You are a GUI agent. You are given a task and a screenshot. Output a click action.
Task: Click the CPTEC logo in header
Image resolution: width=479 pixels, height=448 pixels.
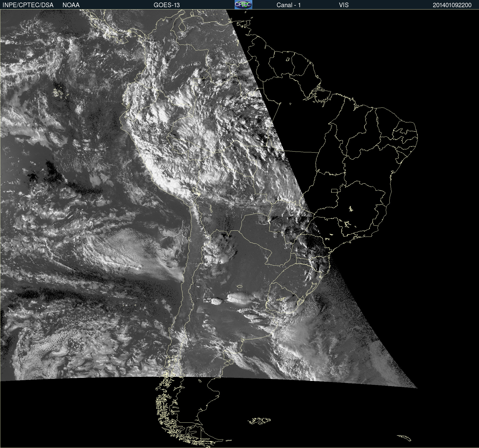point(243,5)
